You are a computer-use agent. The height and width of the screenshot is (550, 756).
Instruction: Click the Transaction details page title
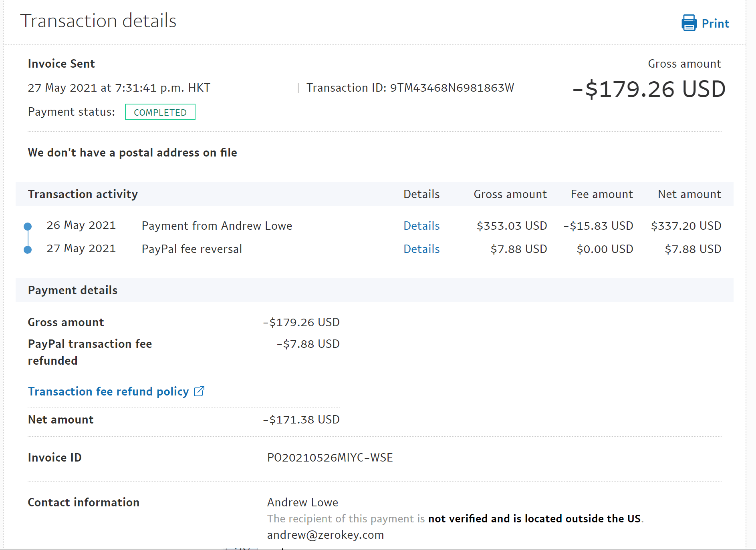98,21
